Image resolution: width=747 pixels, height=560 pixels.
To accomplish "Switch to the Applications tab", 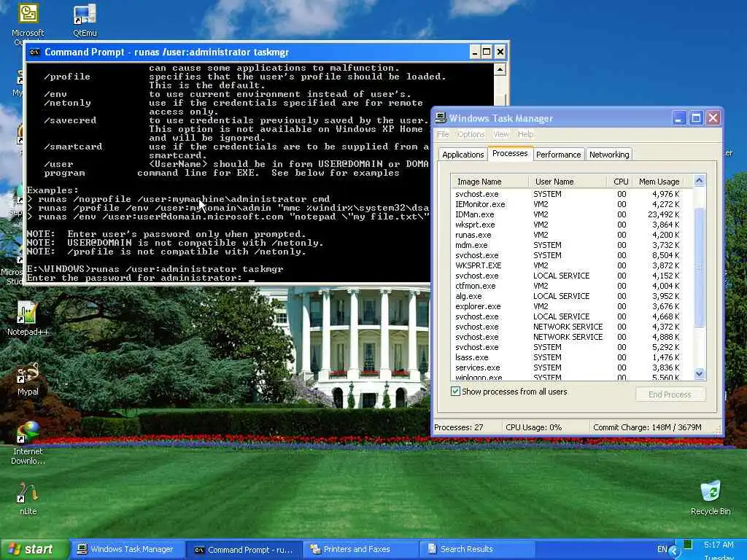I will point(462,155).
